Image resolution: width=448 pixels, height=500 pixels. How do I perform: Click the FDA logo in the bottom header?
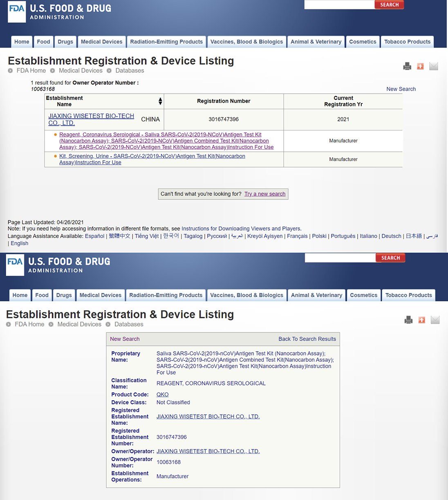coord(15,265)
